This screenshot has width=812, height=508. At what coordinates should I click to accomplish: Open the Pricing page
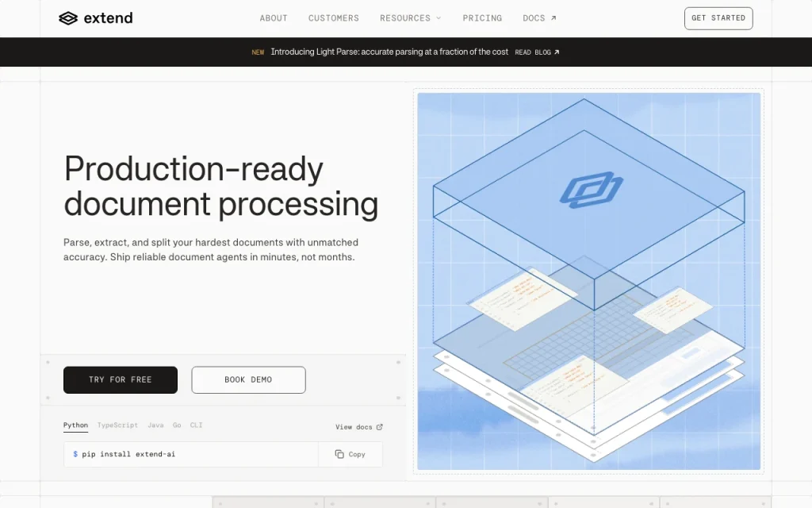pos(482,18)
